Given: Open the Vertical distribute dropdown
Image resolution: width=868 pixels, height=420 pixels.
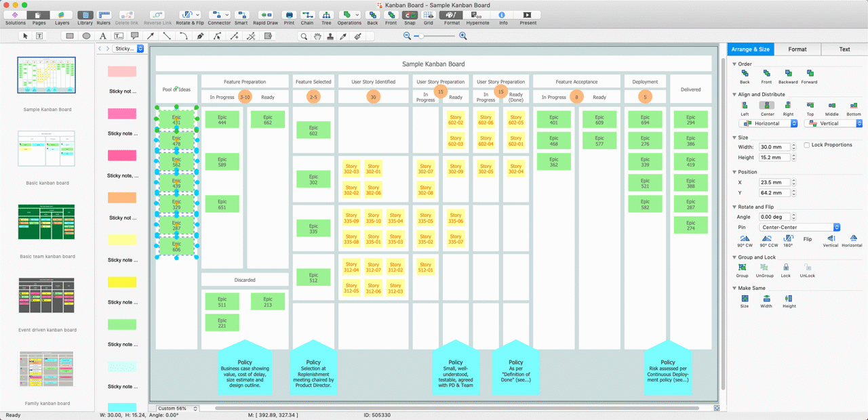Looking at the screenshot, I should point(833,123).
